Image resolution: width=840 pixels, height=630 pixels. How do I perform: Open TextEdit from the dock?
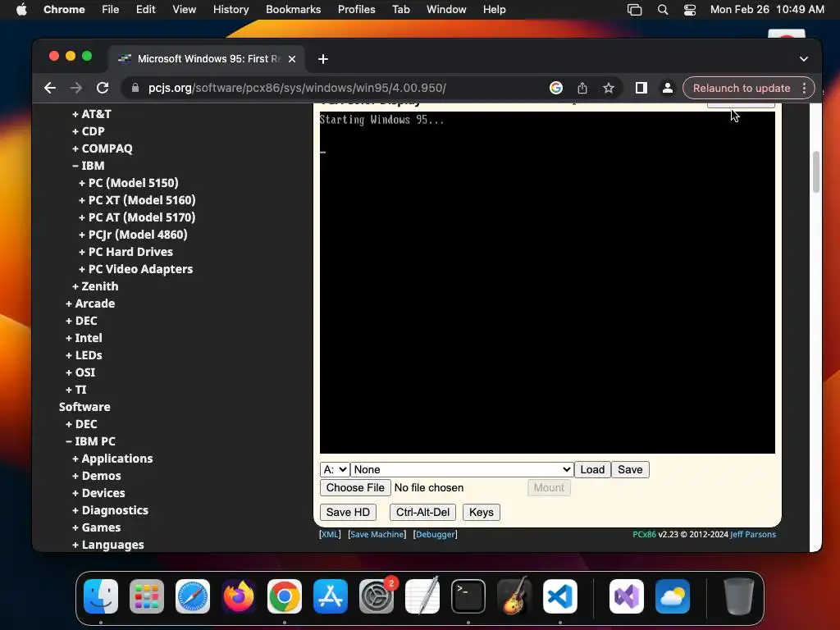(422, 596)
